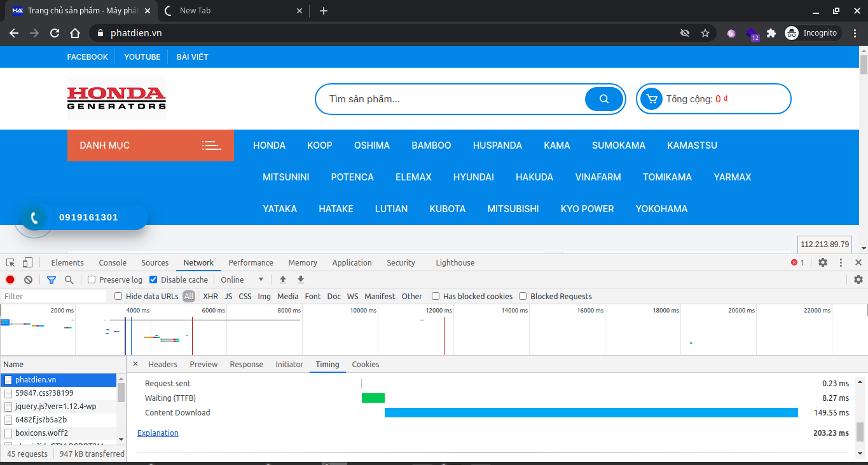Expand the DANH MỤC category menu
Screen dimensions: 868x465
151,145
